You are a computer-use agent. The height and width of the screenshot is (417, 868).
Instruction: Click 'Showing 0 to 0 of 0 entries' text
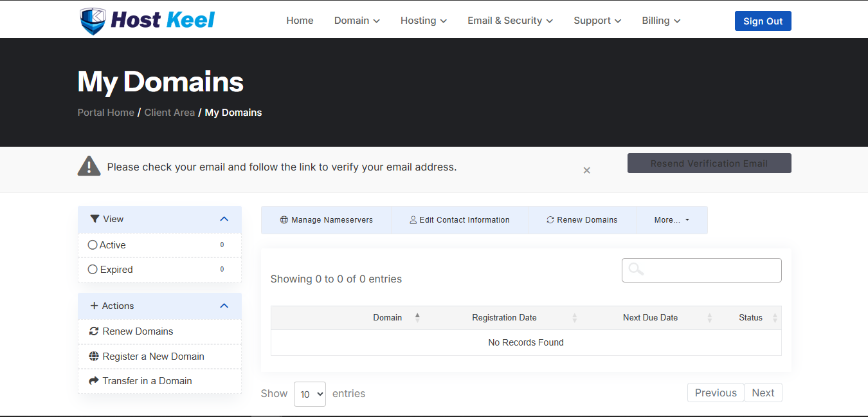[336, 279]
